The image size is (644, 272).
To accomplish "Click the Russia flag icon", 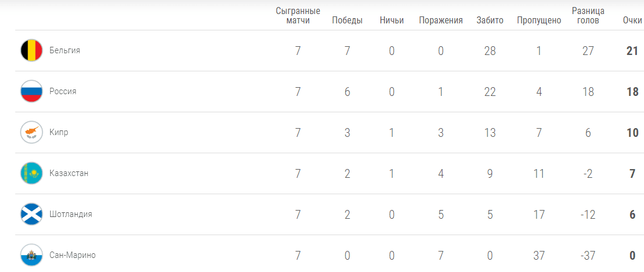I will pyautogui.click(x=32, y=91).
